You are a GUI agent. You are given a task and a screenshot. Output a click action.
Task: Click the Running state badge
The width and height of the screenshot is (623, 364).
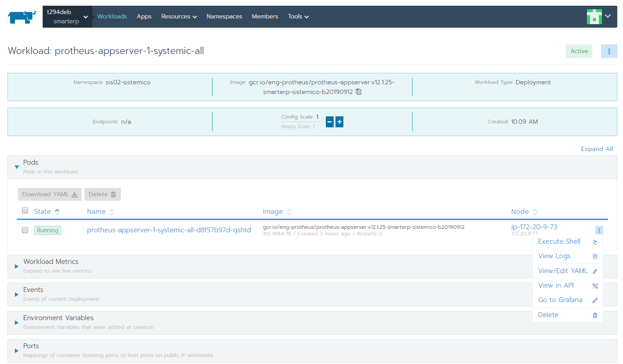[47, 230]
